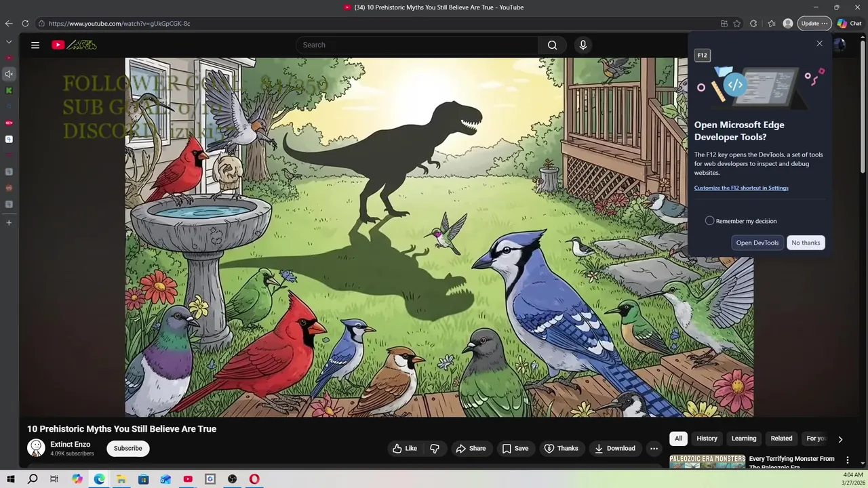This screenshot has height=488, width=868.
Task: Open the YouTube account avatar
Action: (x=840, y=45)
